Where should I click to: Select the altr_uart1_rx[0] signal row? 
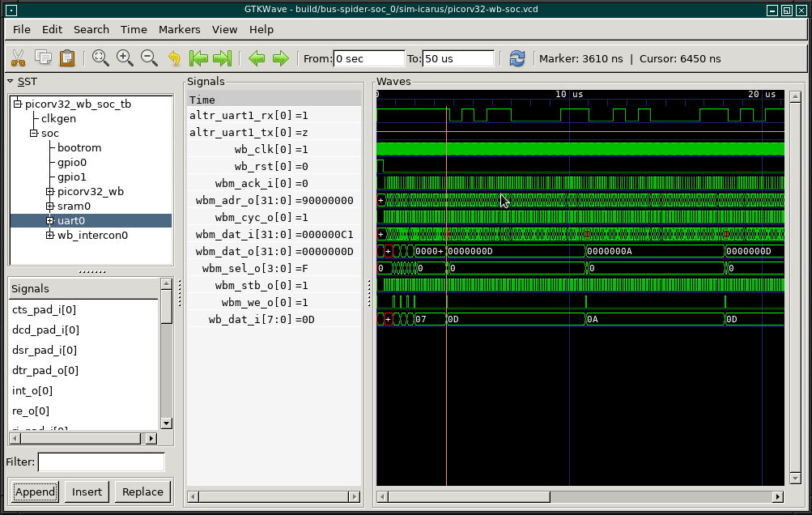(x=274, y=116)
